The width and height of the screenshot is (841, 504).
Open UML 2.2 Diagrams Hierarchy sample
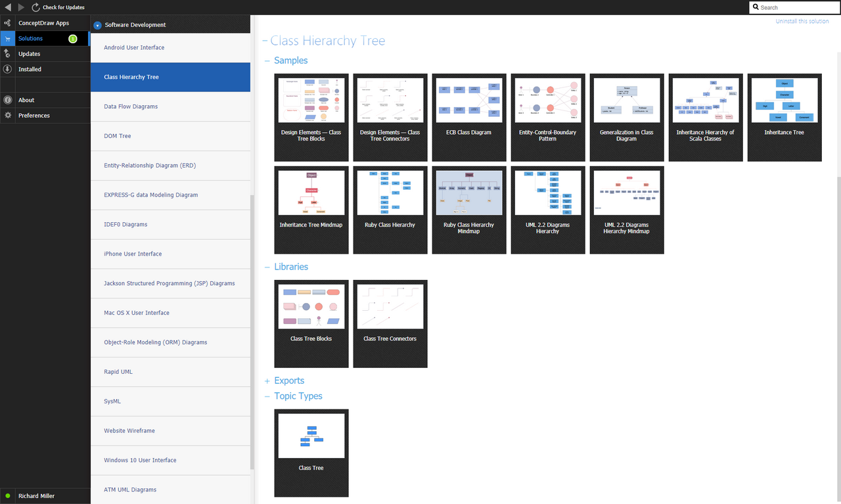[548, 210]
